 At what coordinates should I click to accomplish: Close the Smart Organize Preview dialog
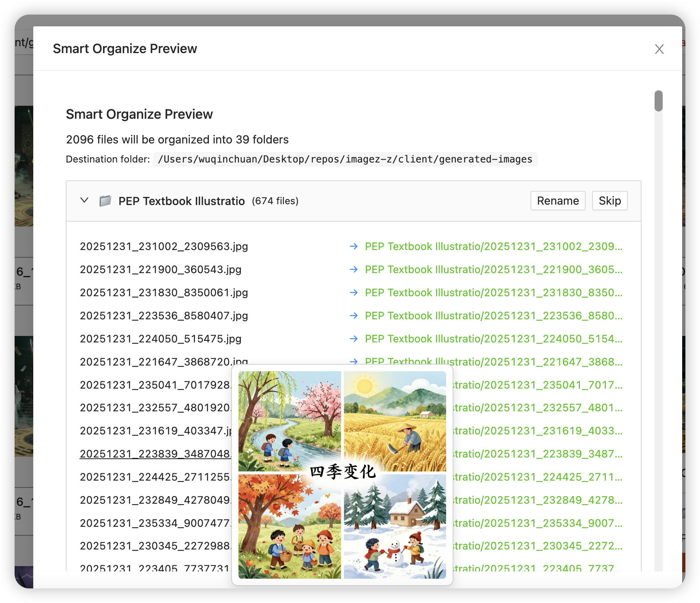click(659, 49)
